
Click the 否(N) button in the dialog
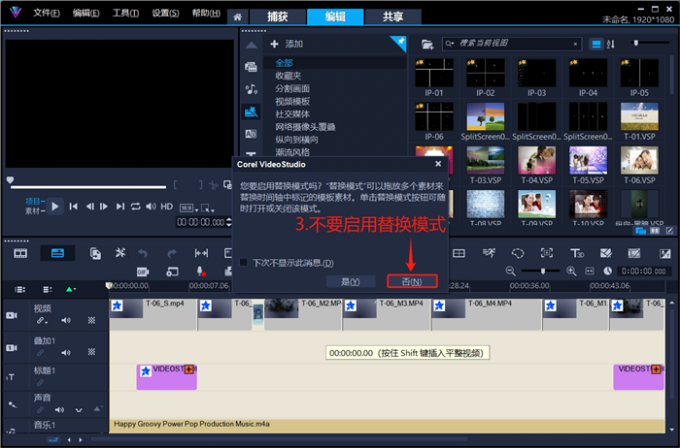pos(412,282)
